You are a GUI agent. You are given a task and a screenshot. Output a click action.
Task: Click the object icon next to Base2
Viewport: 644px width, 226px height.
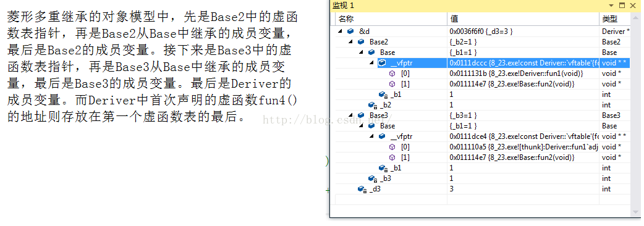point(361,42)
